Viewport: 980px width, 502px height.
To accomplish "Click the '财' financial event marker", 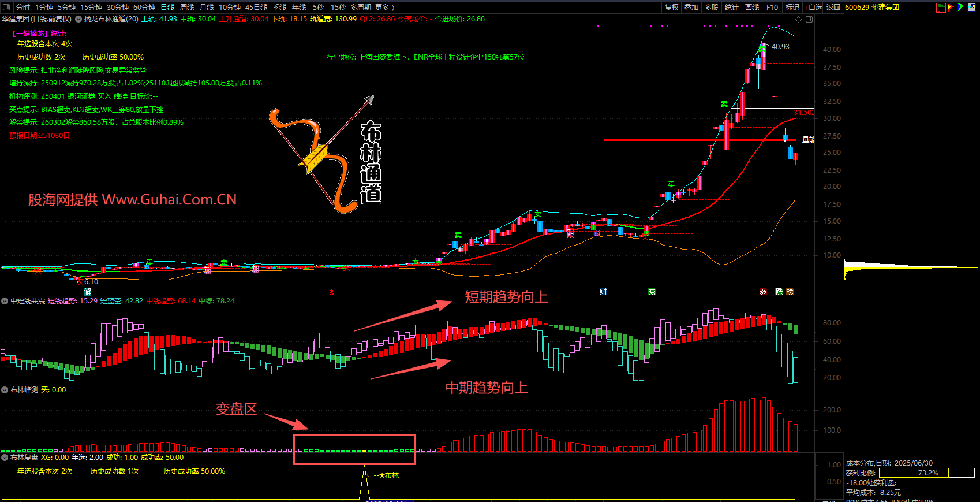I will [x=603, y=292].
